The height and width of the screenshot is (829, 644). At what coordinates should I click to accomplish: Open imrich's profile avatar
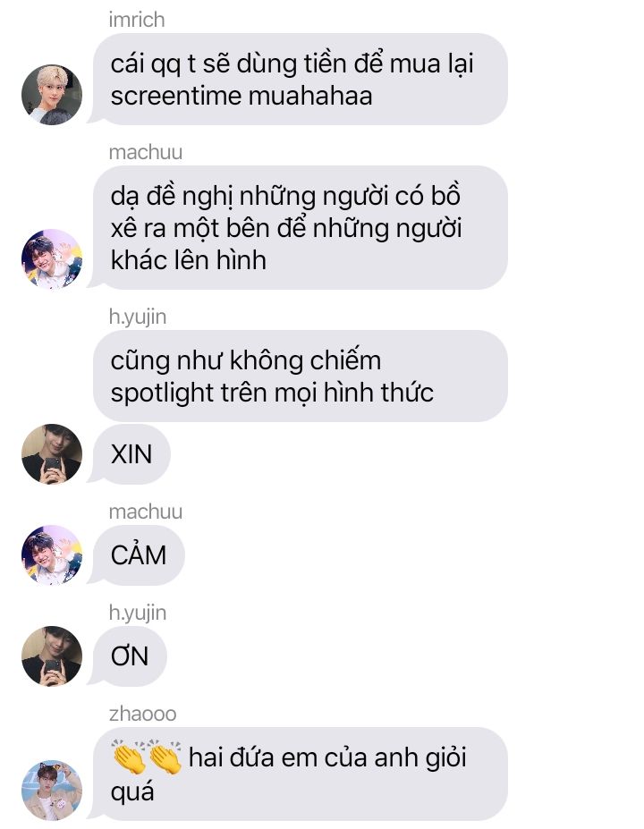(52, 95)
